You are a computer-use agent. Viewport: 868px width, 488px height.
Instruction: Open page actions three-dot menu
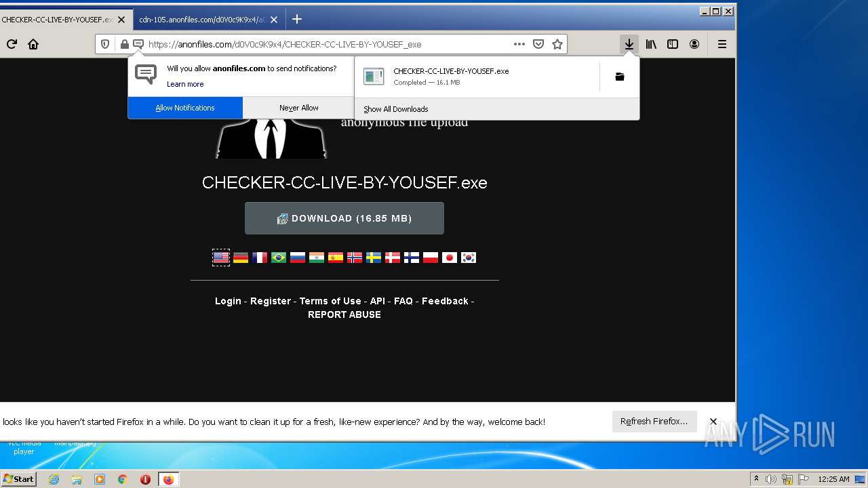pyautogui.click(x=519, y=44)
